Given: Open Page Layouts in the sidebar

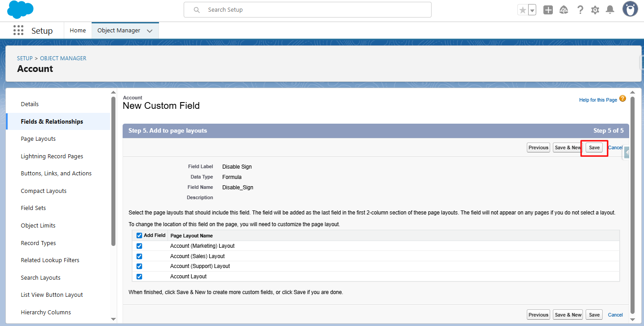Looking at the screenshot, I should pos(38,139).
